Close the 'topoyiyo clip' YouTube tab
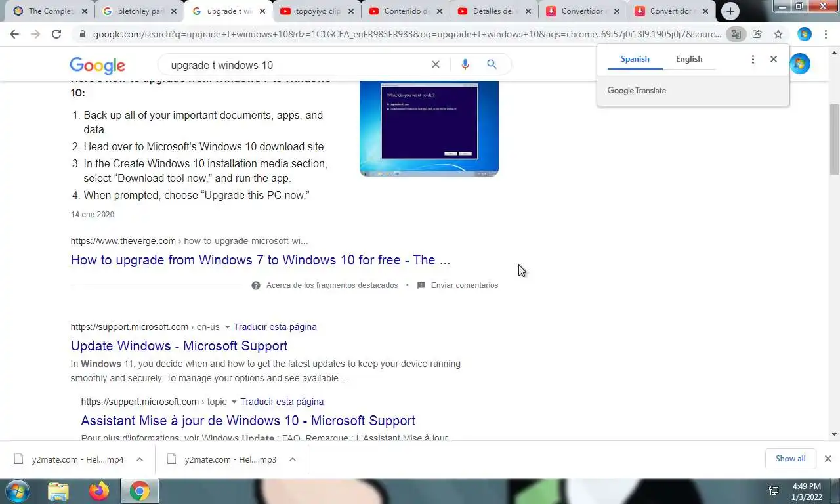Image resolution: width=840 pixels, height=504 pixels. pos(351,11)
